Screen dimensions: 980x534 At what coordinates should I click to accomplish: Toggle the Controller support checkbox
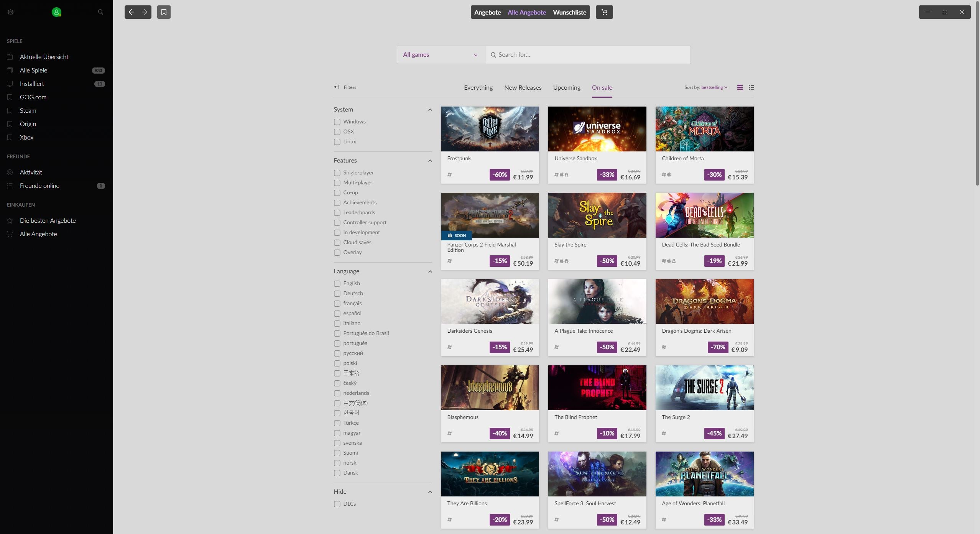[x=337, y=223]
